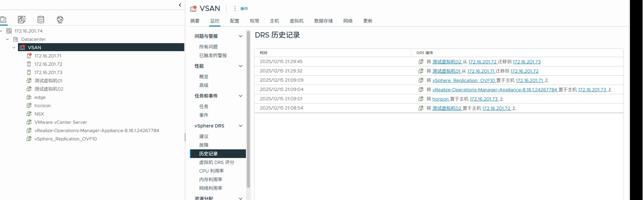Switch to the 权限 tab
The width and height of the screenshot is (644, 200).
(x=255, y=21)
